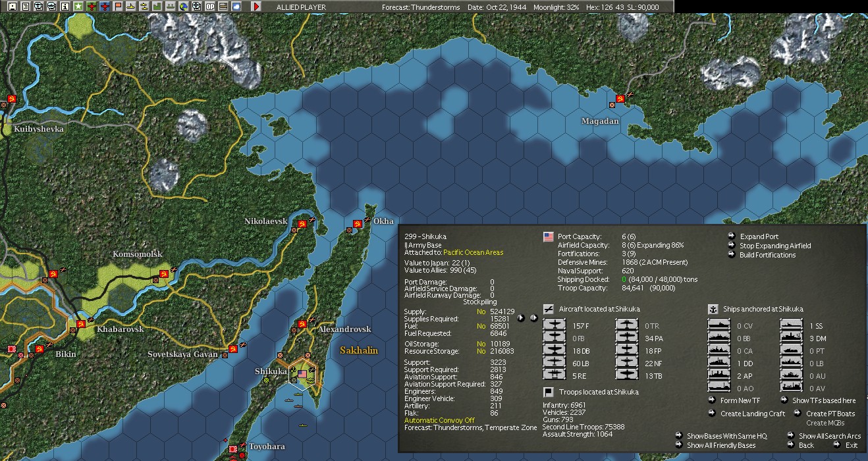This screenshot has width=868, height=461.
Task: Click the aircraft icon beside 18 DB
Action: point(555,351)
